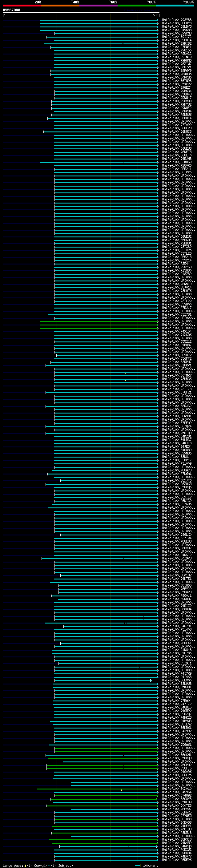Screen dimensions: 197x868
Task: Click the Large gaps legend text
Action: point(38,865)
